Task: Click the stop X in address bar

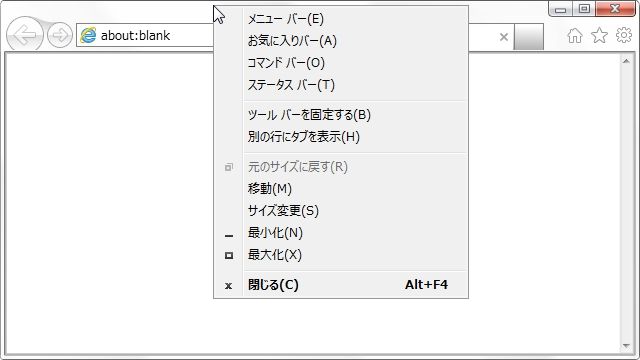Action: click(504, 37)
